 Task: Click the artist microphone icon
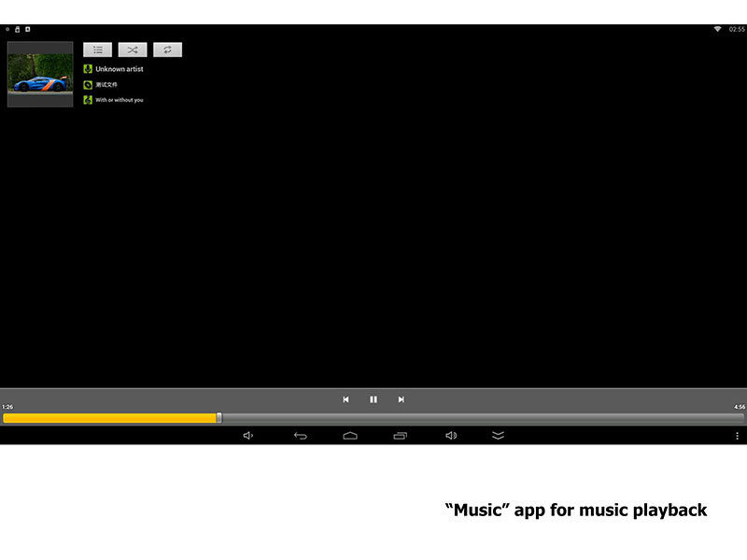click(88, 69)
